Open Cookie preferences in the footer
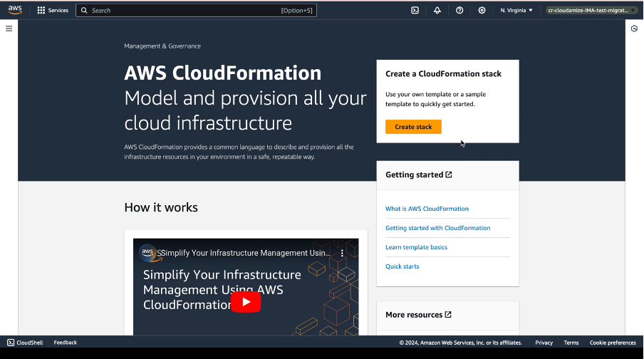The image size is (644, 359). tap(613, 343)
